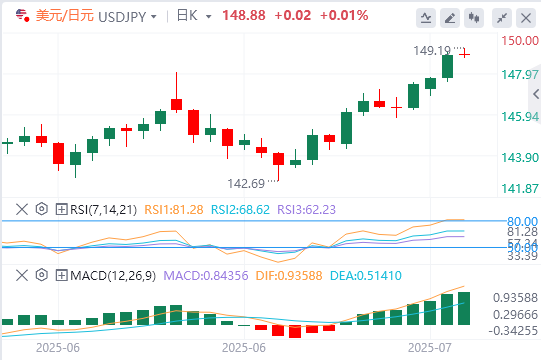Collapse chart with shrink arrows icon
The image size is (541, 360).
tap(502, 18)
